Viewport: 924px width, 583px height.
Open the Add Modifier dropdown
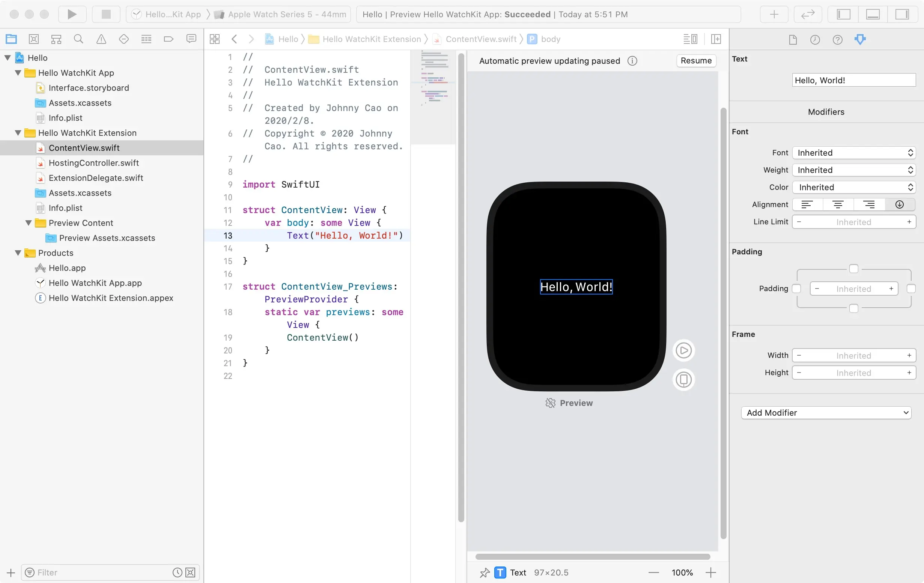[826, 413]
